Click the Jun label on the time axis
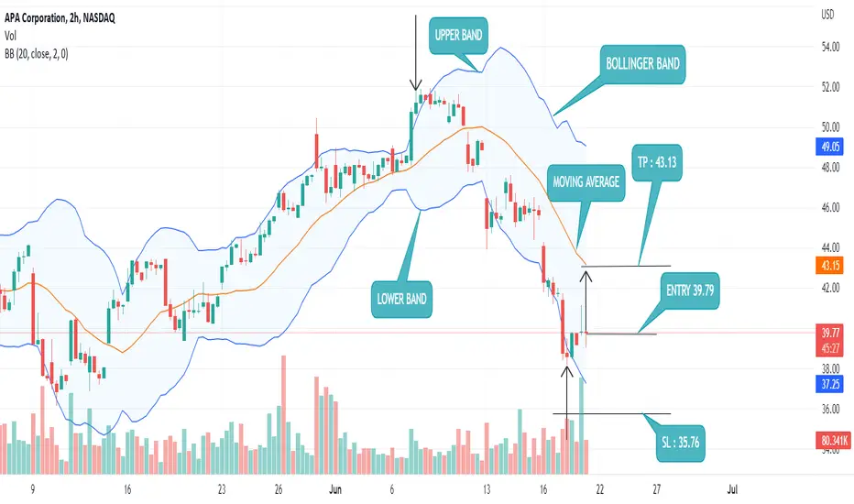Screen dimensions: 854x504 [335, 489]
